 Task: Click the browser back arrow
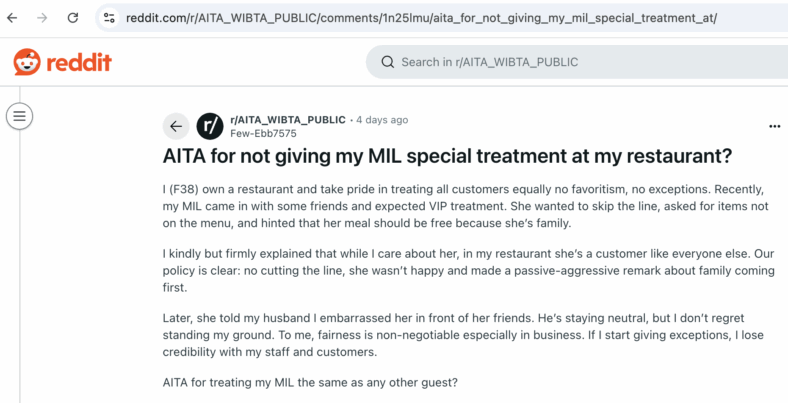point(12,18)
